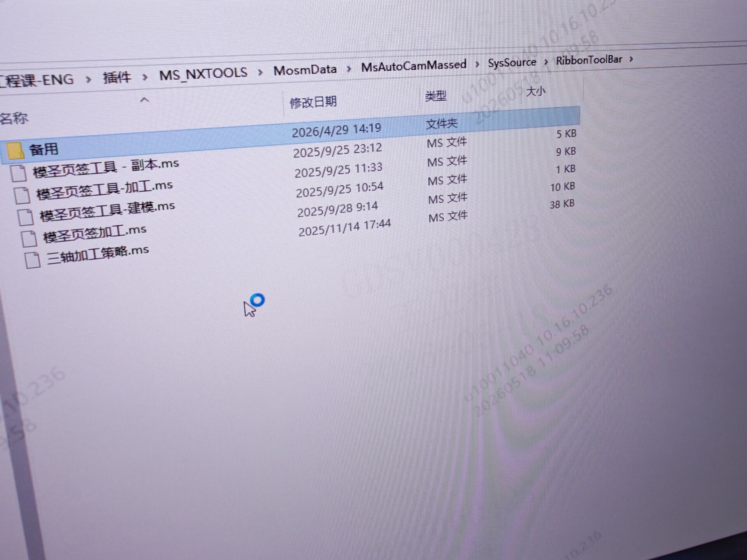This screenshot has width=747, height=560.
Task: Navigate to MsAutoCamMassed breadcrumb
Action: click(414, 66)
